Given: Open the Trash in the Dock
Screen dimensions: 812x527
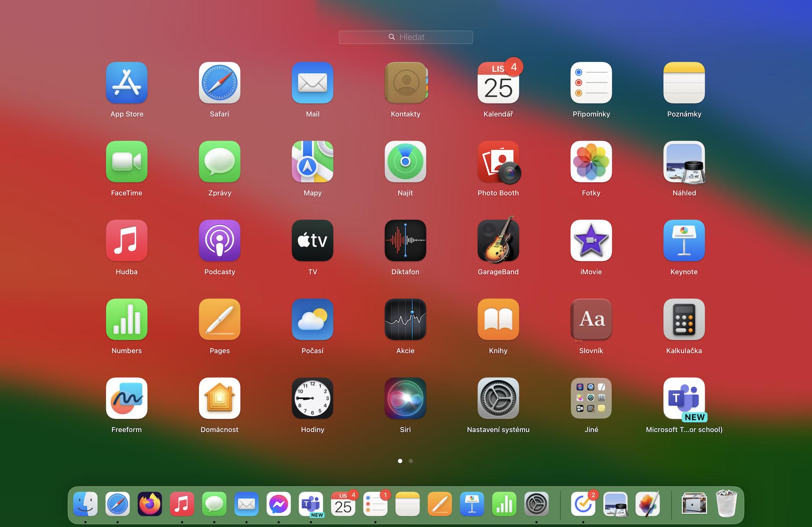Looking at the screenshot, I should pos(727,504).
